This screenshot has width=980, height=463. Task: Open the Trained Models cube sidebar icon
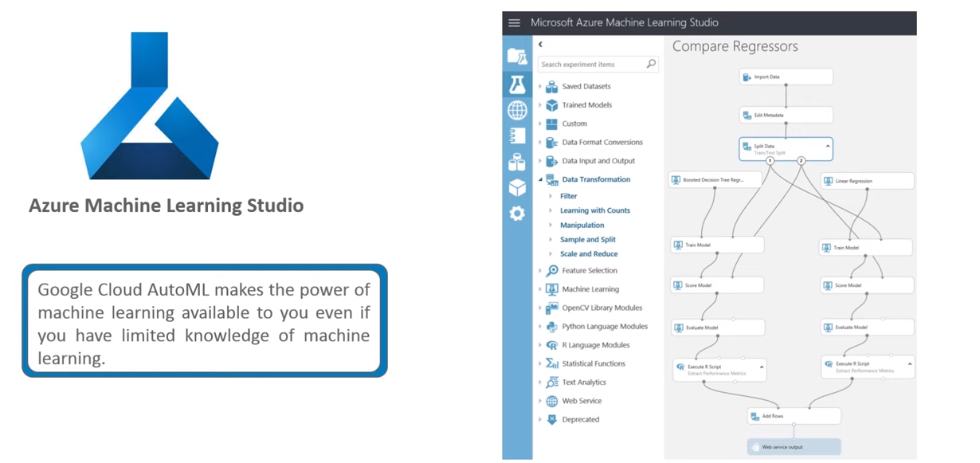tap(517, 187)
